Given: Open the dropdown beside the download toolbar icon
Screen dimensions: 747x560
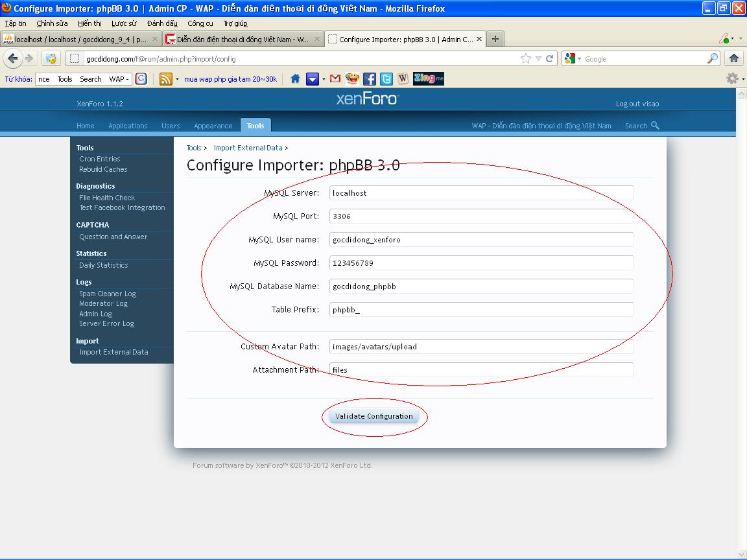Looking at the screenshot, I should tap(324, 79).
